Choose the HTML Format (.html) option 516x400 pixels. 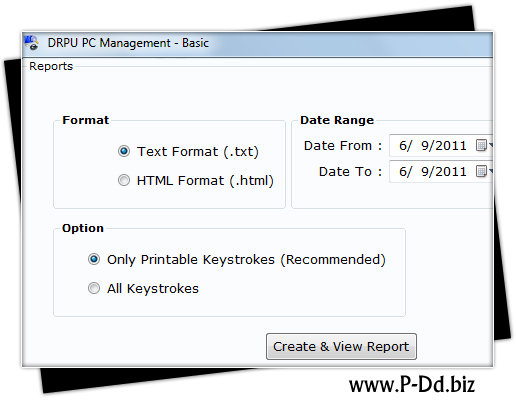pyautogui.click(x=124, y=180)
